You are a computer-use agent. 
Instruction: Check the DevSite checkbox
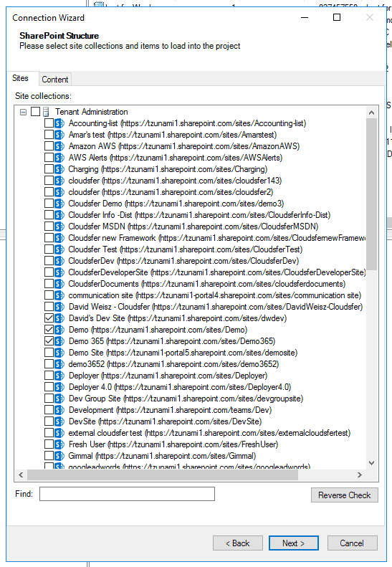(49, 421)
